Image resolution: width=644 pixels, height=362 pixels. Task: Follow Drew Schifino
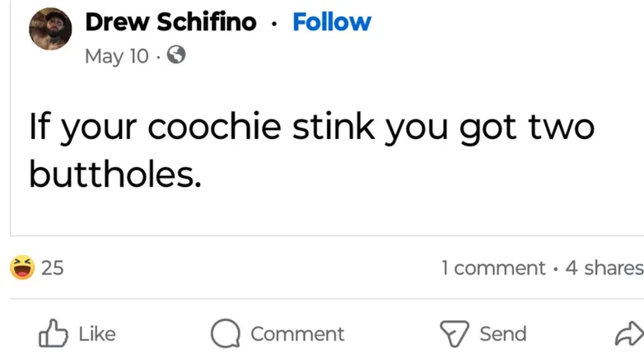coord(332,22)
